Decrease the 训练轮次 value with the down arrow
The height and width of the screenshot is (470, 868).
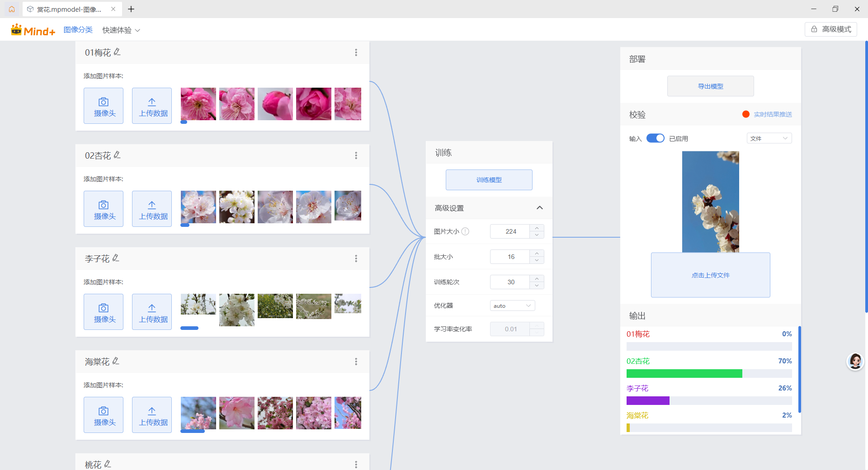[537, 285]
